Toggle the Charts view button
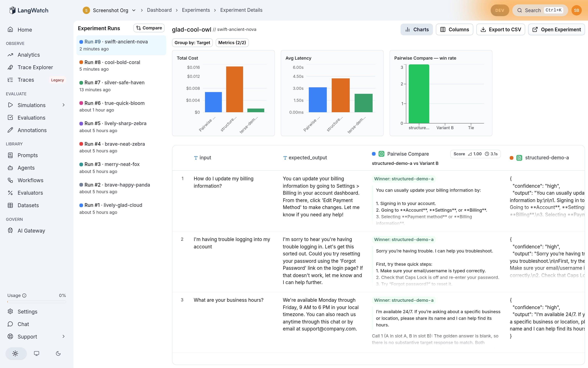This screenshot has height=368, width=588. [x=416, y=29]
